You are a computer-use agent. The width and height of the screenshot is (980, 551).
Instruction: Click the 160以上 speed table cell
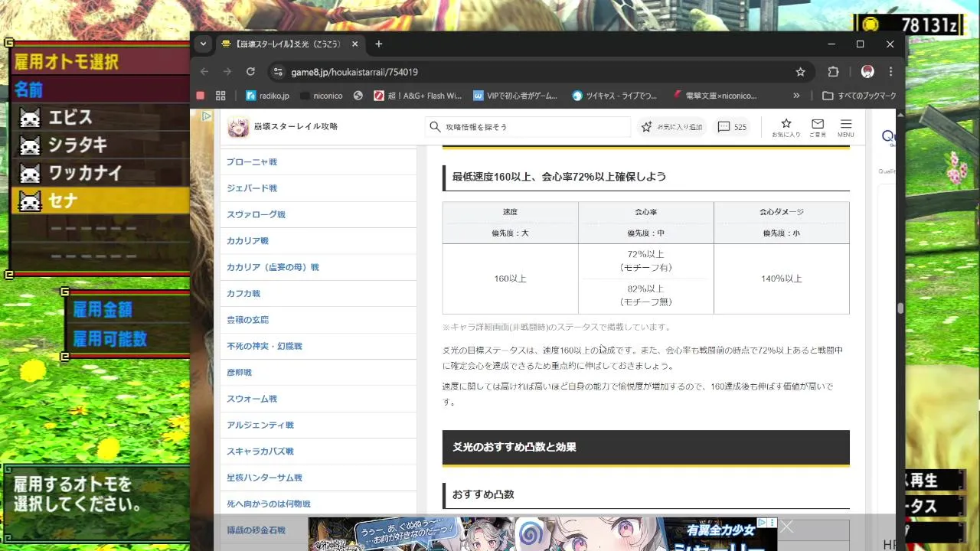510,279
